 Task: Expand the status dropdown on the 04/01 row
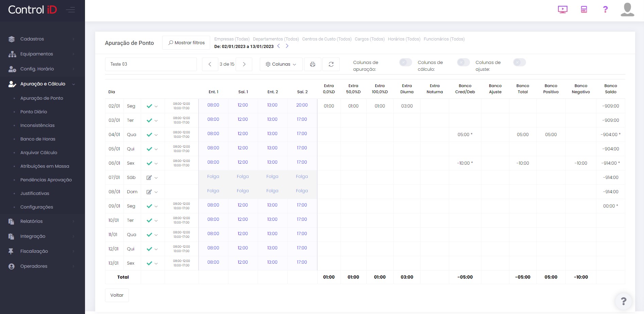156,135
